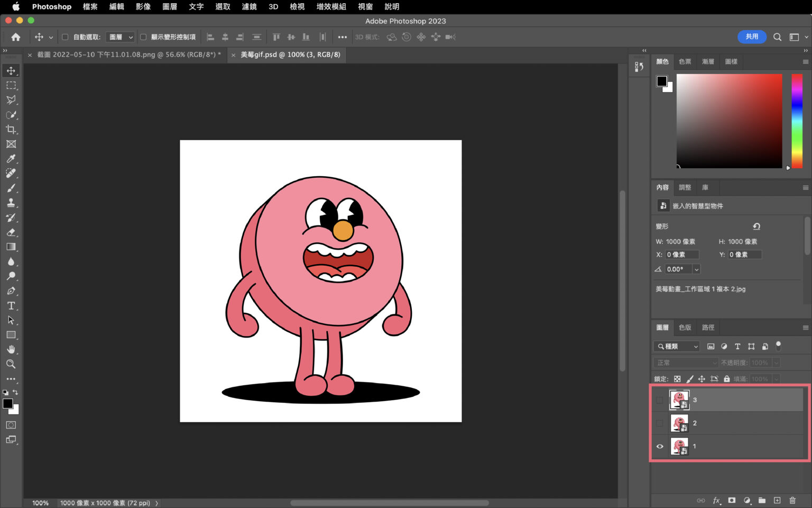Pick the Eyedropper tool
The image size is (812, 508).
[11, 159]
